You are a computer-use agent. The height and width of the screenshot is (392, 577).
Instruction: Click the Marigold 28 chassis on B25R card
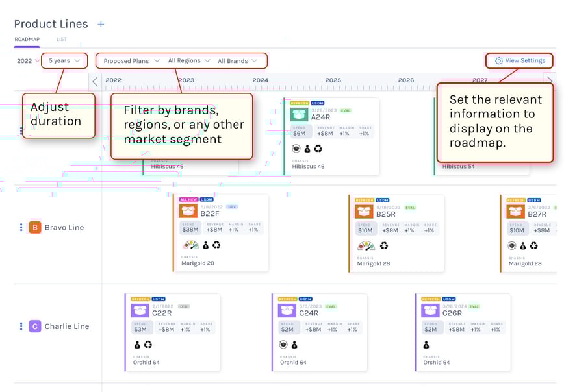[374, 263]
